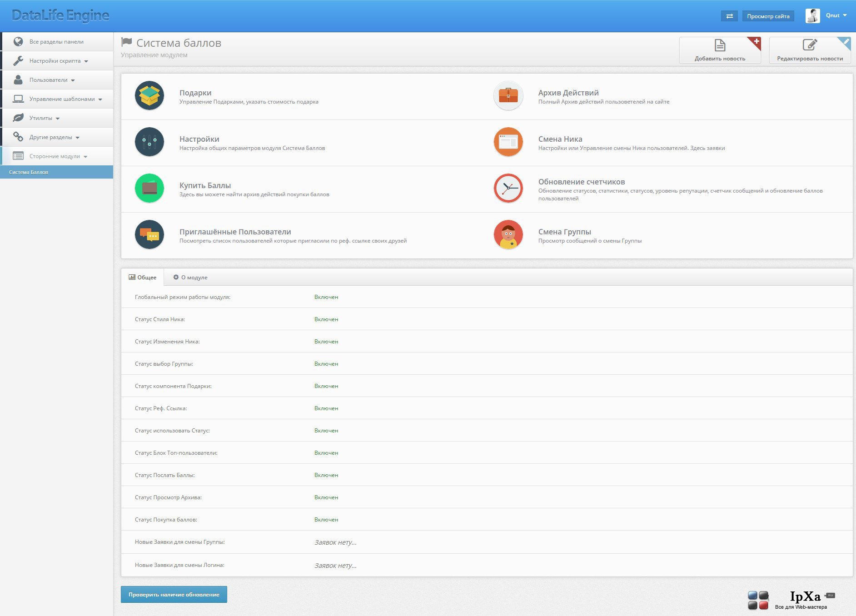Click the Добавить новость button

[720, 50]
